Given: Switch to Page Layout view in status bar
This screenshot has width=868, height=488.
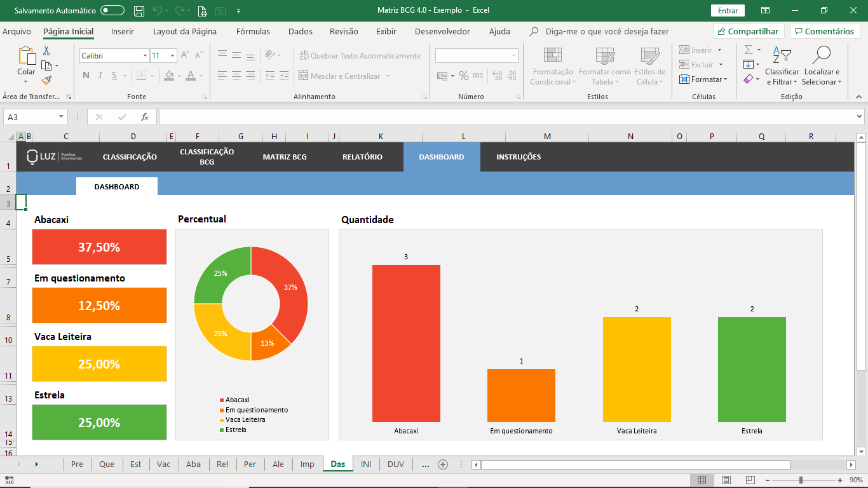Looking at the screenshot, I should [726, 480].
